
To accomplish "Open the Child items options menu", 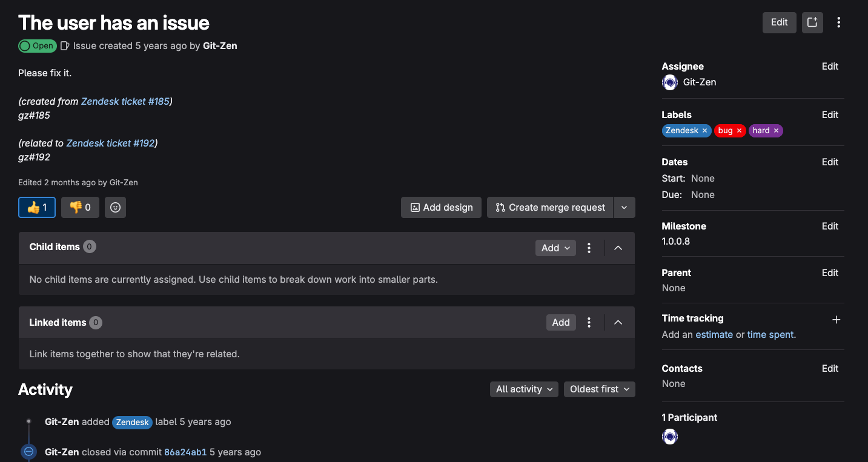I will click(x=589, y=248).
